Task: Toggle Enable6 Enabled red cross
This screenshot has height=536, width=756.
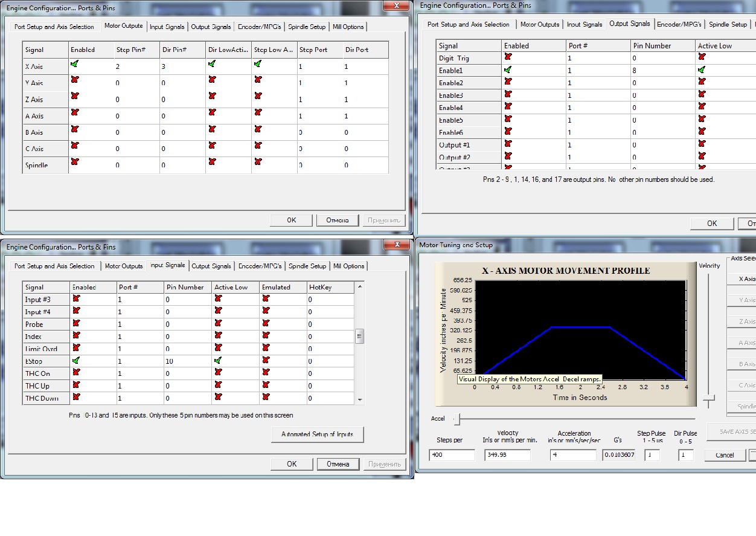Action: 508,131
